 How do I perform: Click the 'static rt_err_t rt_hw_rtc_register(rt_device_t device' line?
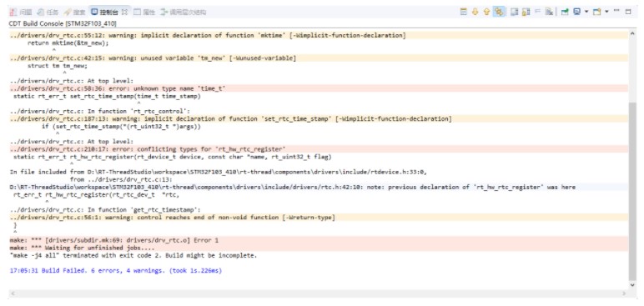pos(172,157)
